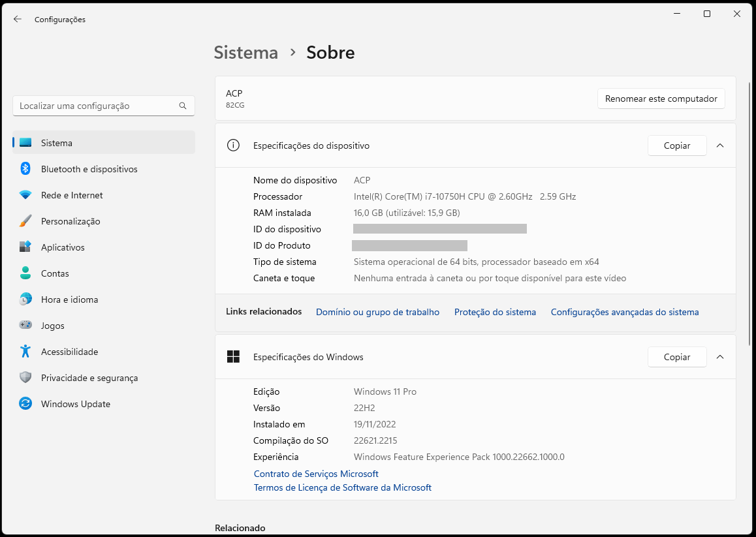
Task: Collapse the Especificações do Windows section
Action: (720, 357)
